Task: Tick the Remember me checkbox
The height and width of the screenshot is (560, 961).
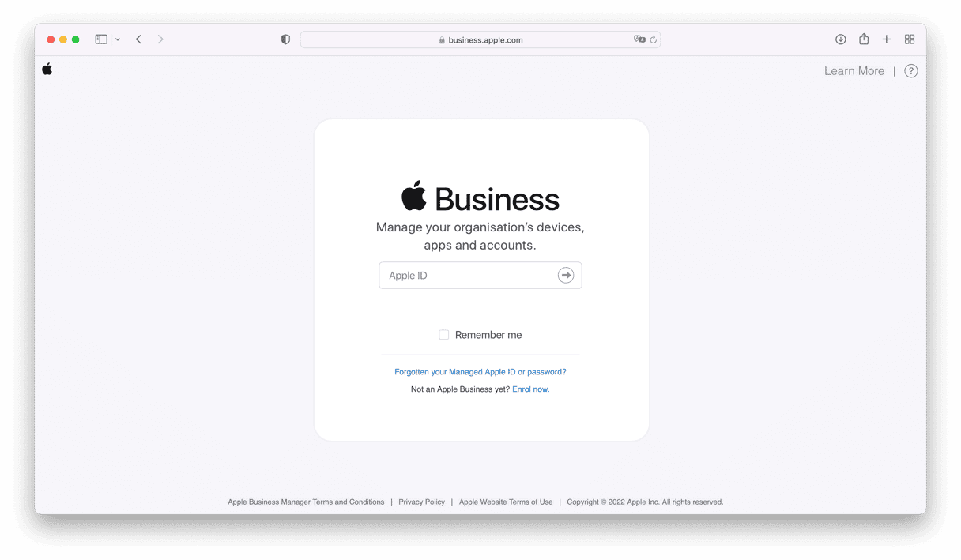Action: coord(444,335)
